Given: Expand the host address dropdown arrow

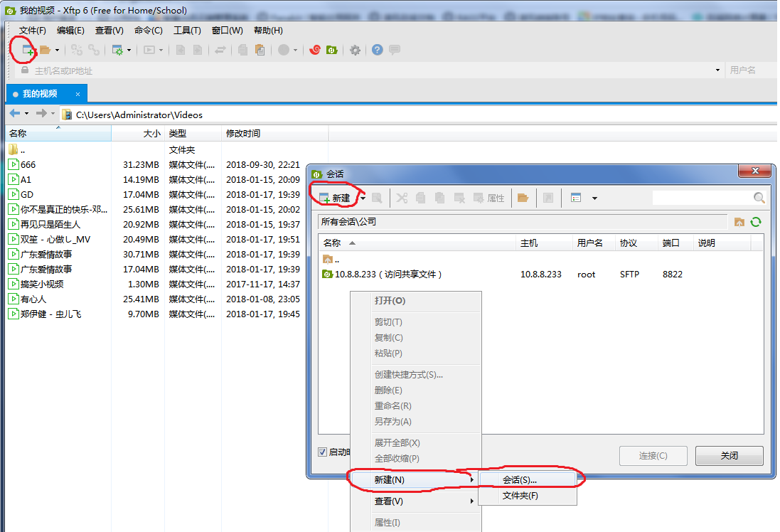Looking at the screenshot, I should click(x=717, y=70).
